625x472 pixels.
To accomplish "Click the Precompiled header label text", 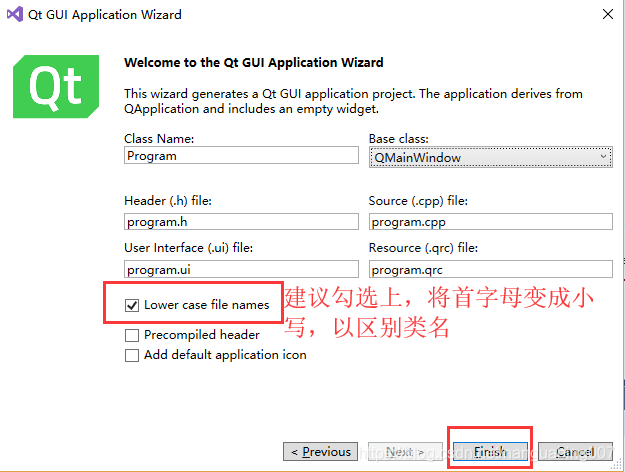I will [x=202, y=335].
